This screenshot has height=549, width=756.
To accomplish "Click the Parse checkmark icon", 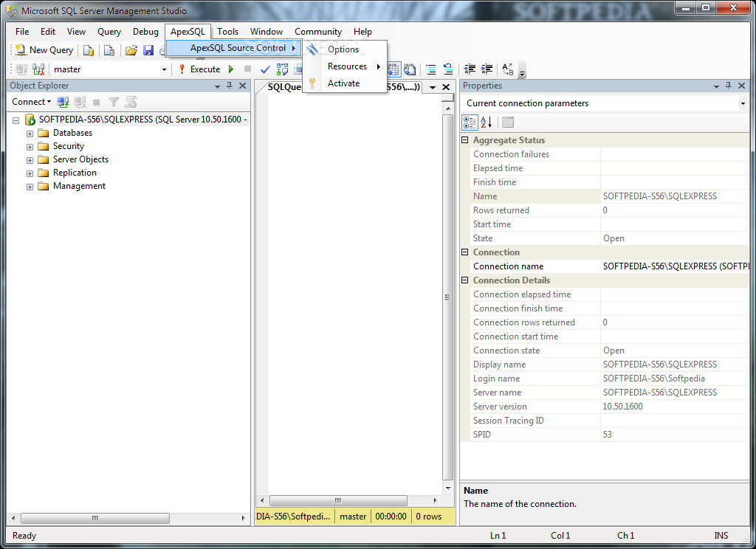I will click(265, 69).
